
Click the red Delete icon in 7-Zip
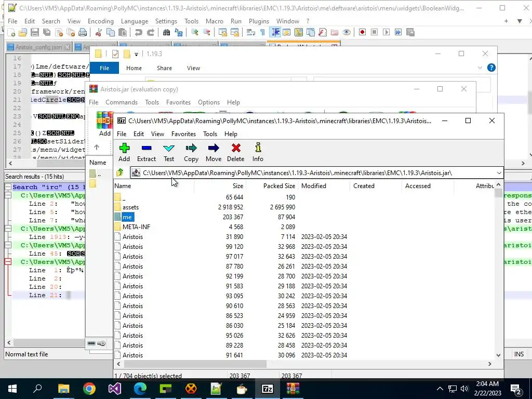(236, 152)
